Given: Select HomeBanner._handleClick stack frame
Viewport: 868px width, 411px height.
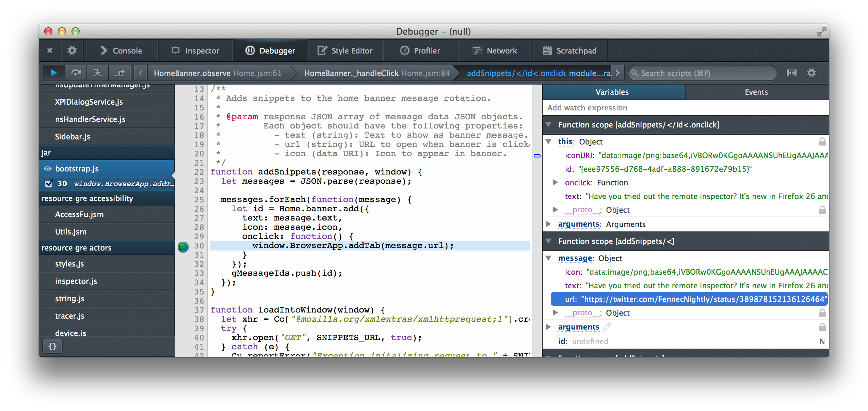Looking at the screenshot, I should click(377, 73).
